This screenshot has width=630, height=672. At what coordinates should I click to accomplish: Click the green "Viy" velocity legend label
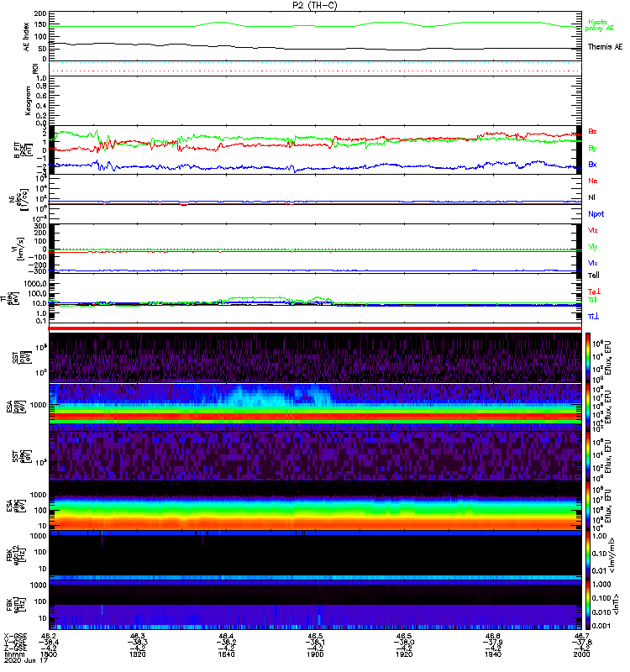point(592,247)
